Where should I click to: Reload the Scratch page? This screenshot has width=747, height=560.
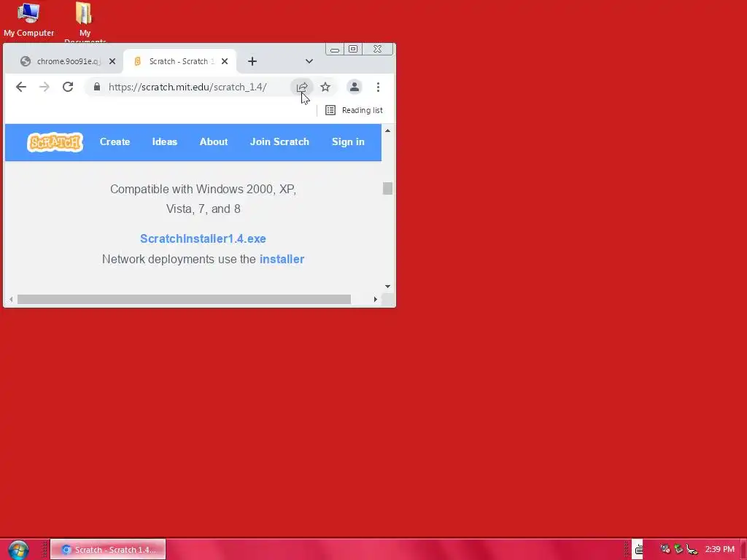[68, 87]
